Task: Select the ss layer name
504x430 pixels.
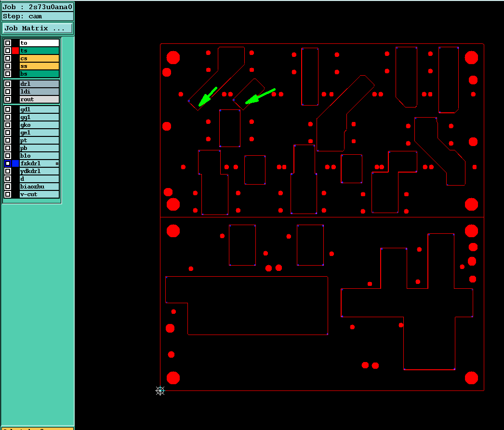Action: click(40, 66)
